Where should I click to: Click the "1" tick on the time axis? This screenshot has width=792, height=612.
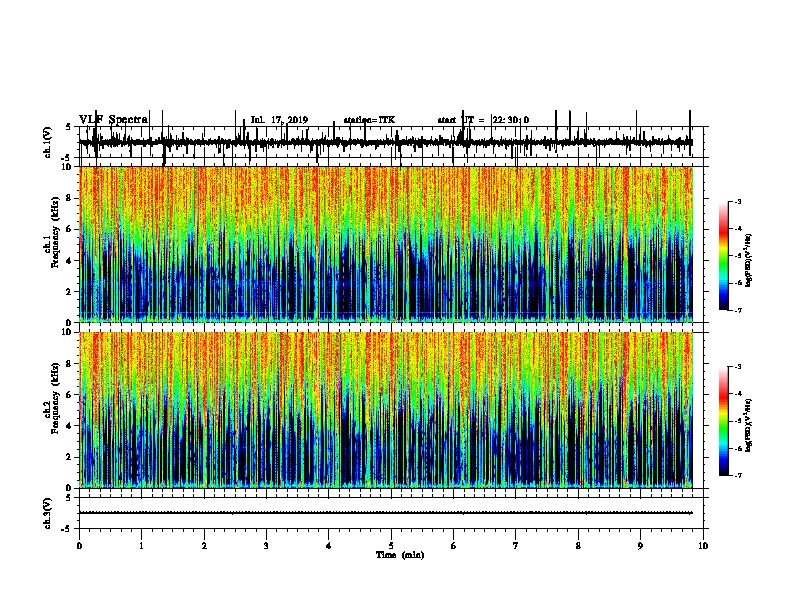pos(141,546)
